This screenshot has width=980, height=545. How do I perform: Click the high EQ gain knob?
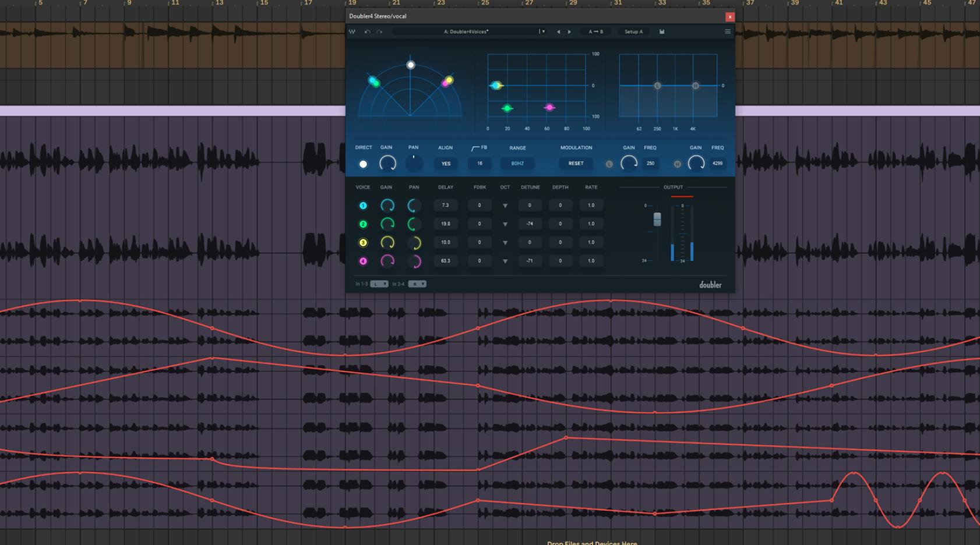pyautogui.click(x=696, y=164)
